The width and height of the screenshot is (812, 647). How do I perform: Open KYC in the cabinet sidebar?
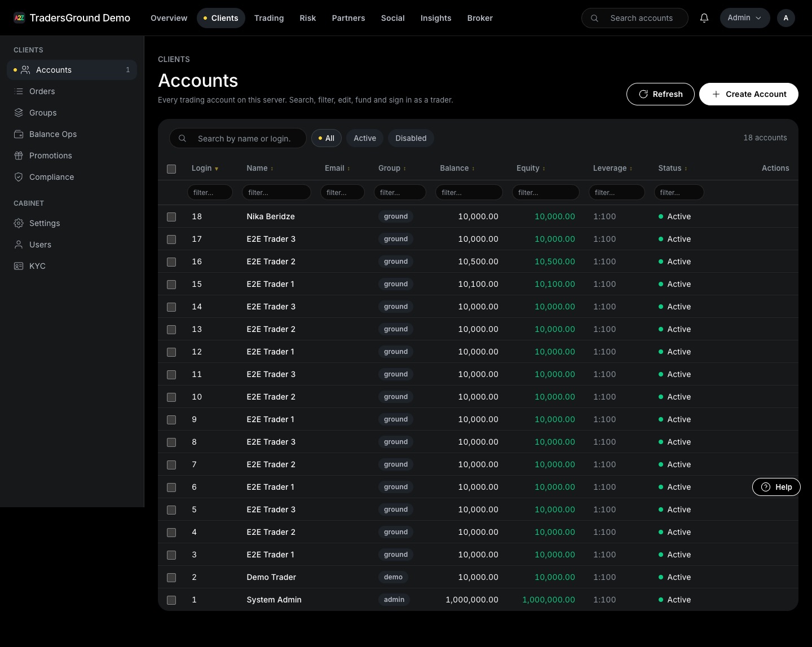coord(72,266)
